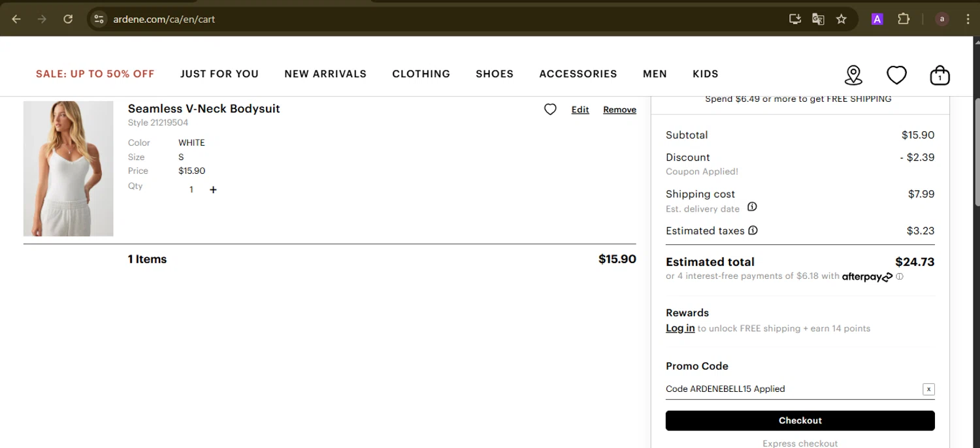Click the Discount amount - $2.39
980x448 pixels.
917,157
